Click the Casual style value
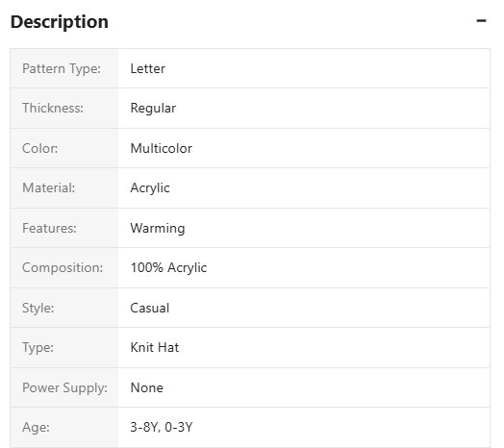The width and height of the screenshot is (504, 448). pyautogui.click(x=149, y=308)
